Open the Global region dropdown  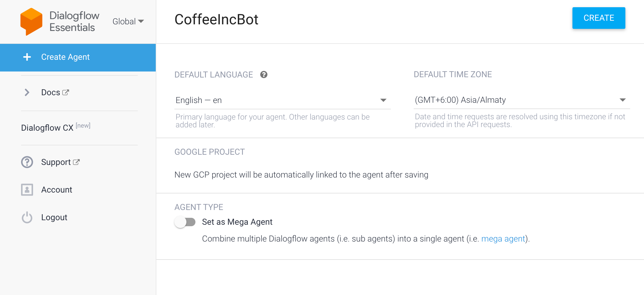[x=128, y=22]
